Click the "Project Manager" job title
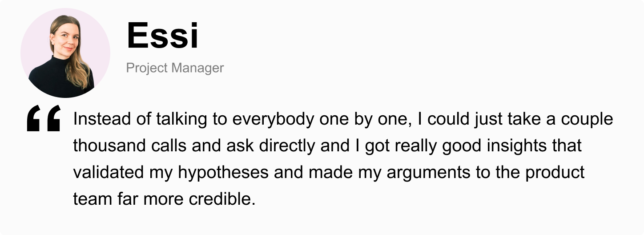 (x=175, y=68)
